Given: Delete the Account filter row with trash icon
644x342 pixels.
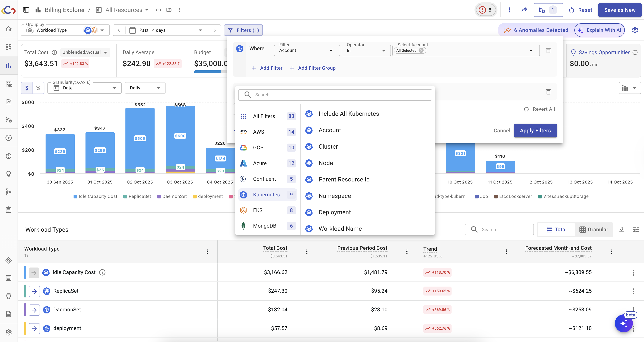Looking at the screenshot, I should click(x=548, y=51).
